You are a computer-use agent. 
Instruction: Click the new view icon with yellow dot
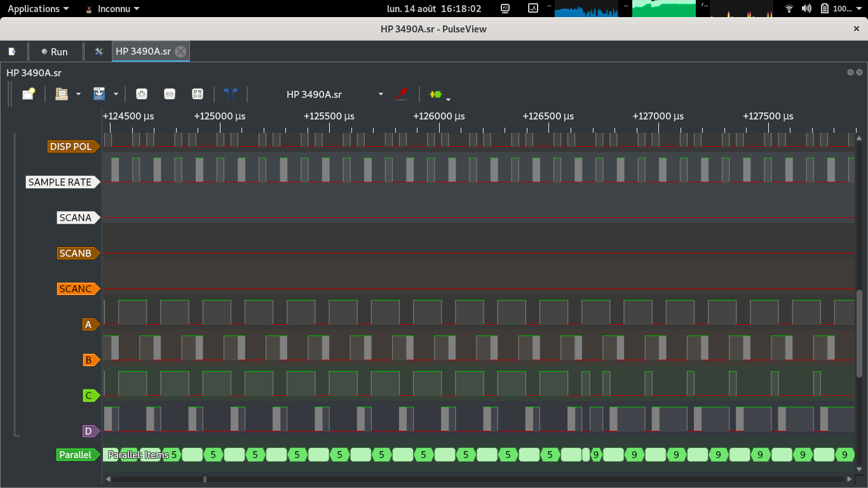(x=29, y=94)
